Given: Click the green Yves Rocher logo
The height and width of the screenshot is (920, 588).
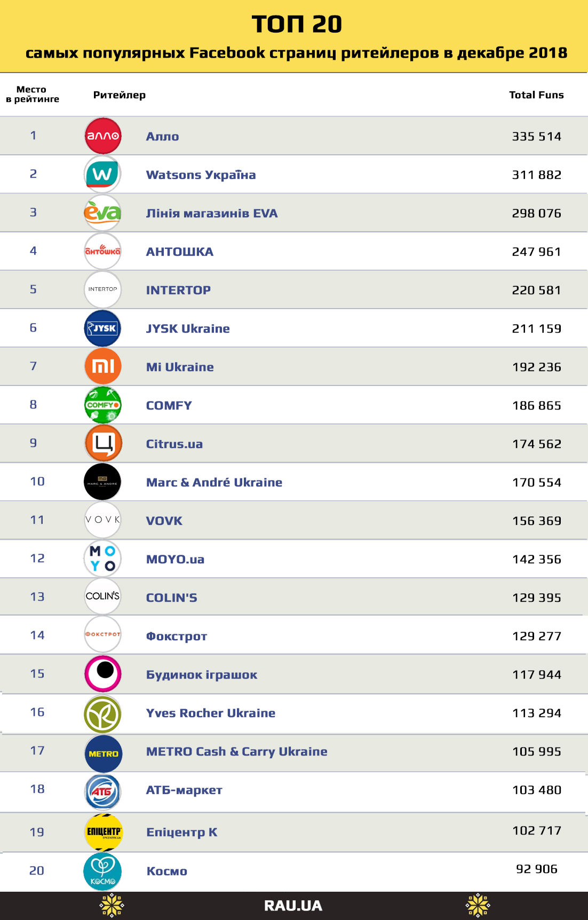Looking at the screenshot, I should coord(103,714).
